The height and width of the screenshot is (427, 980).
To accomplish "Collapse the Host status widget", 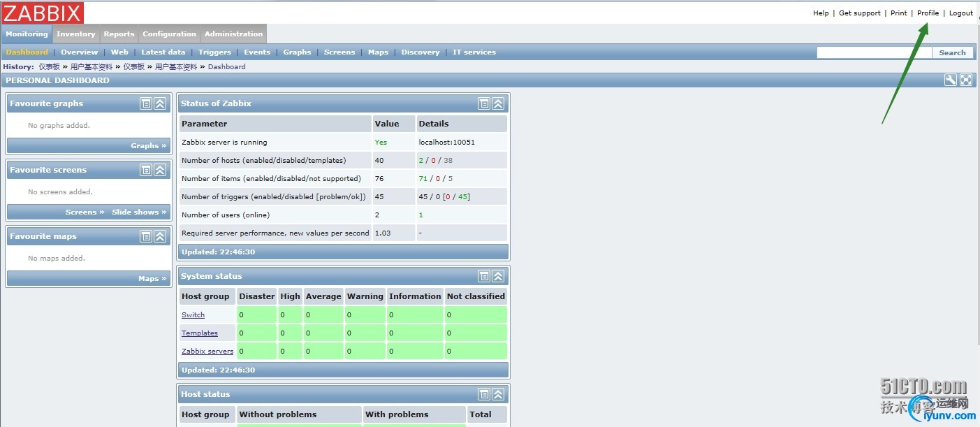I will (x=498, y=394).
